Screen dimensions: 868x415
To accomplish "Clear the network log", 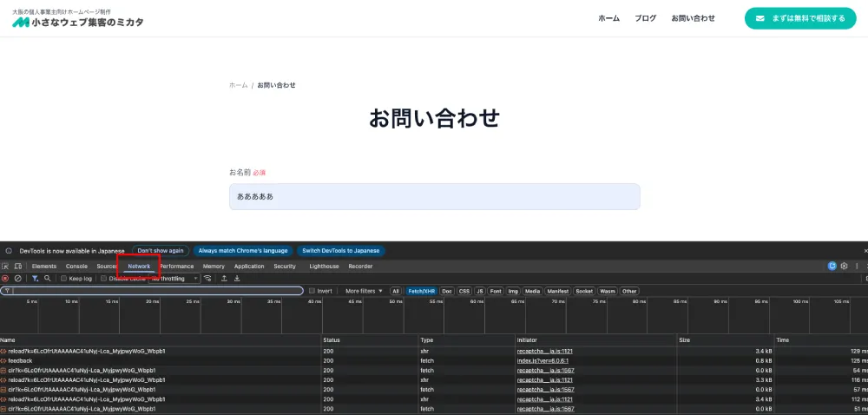I will 17,279.
